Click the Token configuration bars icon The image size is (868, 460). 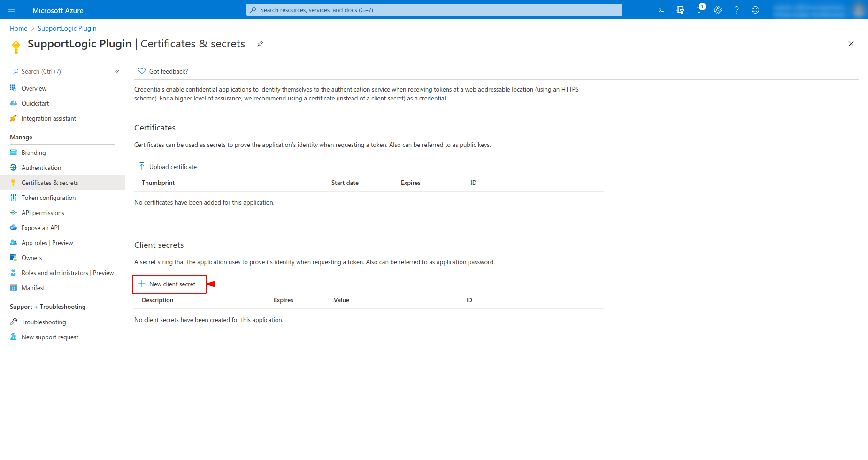(x=13, y=197)
